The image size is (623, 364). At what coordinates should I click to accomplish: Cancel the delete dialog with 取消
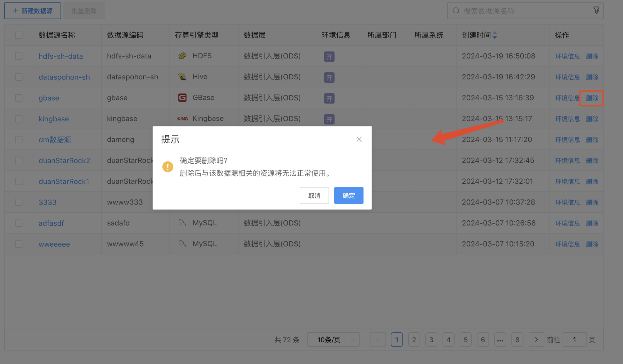(314, 195)
